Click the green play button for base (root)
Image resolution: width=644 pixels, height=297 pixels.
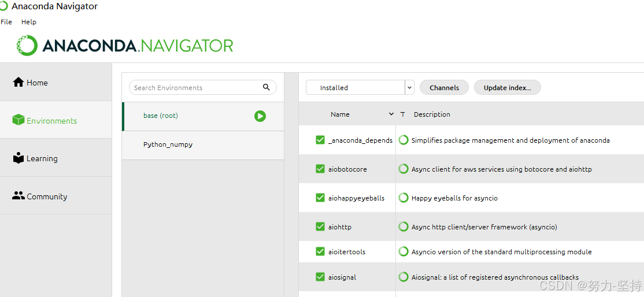coord(260,116)
